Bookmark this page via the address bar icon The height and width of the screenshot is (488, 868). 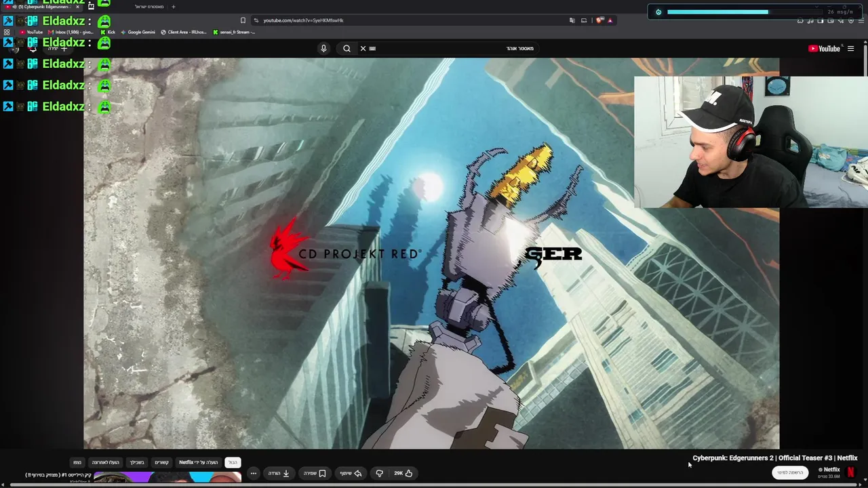point(243,20)
